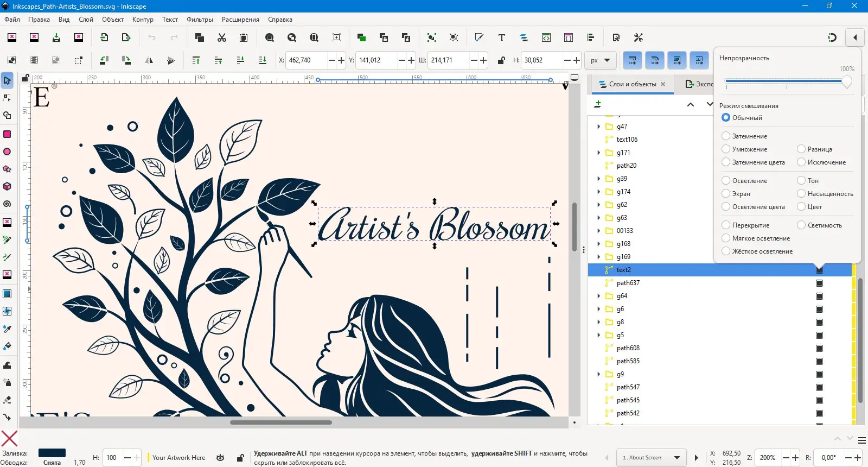Select the Spiral tool
The width and height of the screenshot is (868, 467).
7,204
